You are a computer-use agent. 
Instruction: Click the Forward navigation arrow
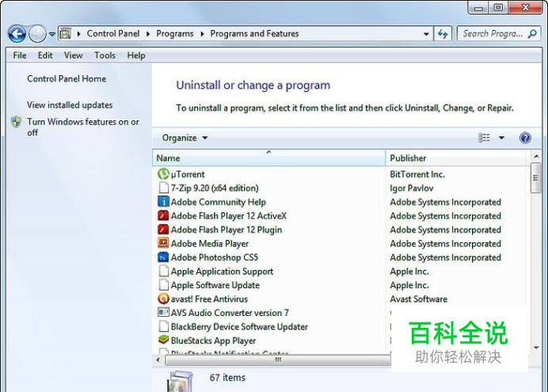[37, 34]
